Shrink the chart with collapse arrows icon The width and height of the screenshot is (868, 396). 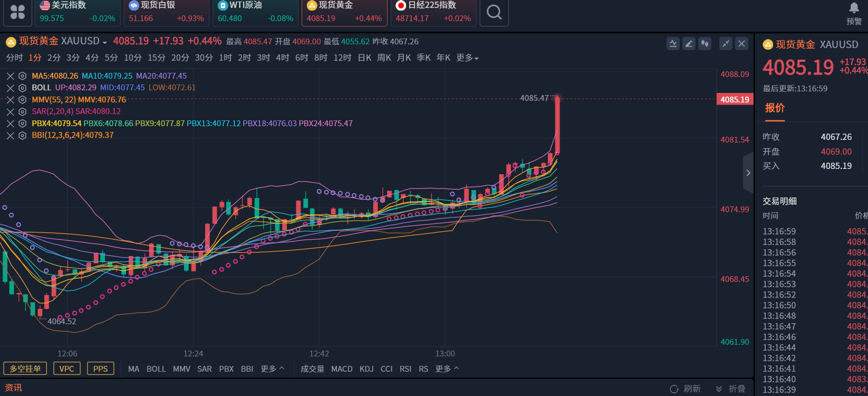click(726, 44)
